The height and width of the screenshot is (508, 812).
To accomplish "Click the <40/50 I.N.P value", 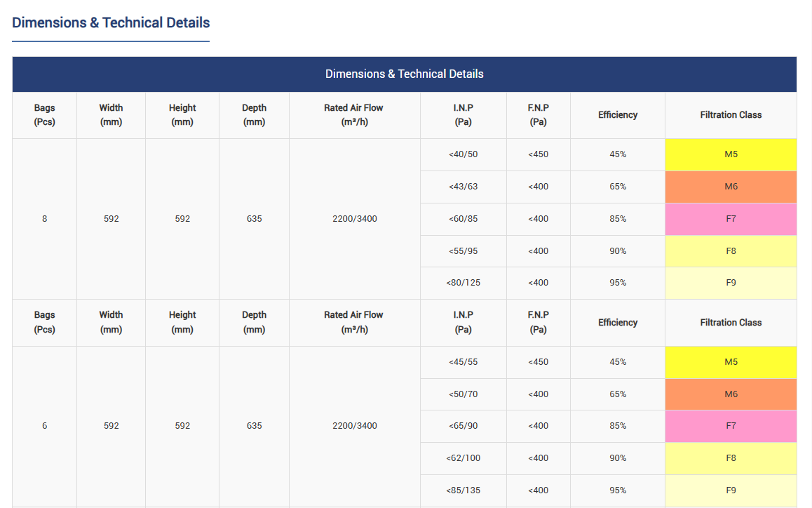I will pyautogui.click(x=463, y=154).
